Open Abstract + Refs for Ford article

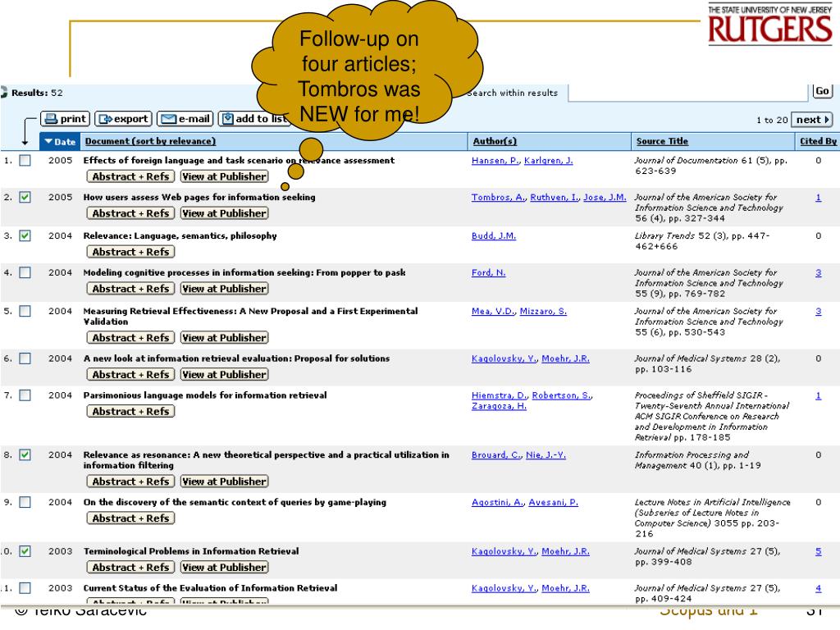tap(130, 289)
